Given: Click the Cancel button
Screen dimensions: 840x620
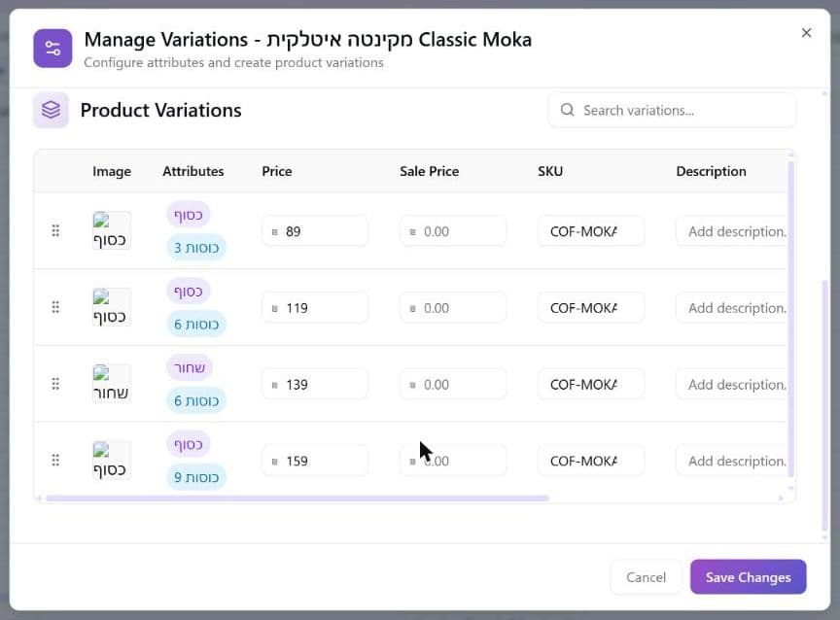Looking at the screenshot, I should (647, 577).
